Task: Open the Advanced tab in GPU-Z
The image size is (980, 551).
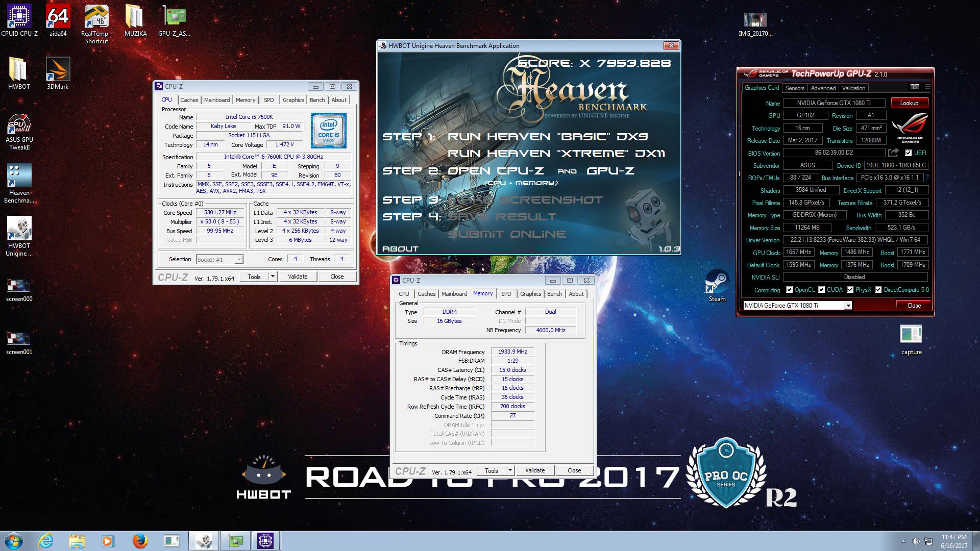Action: pyautogui.click(x=823, y=88)
